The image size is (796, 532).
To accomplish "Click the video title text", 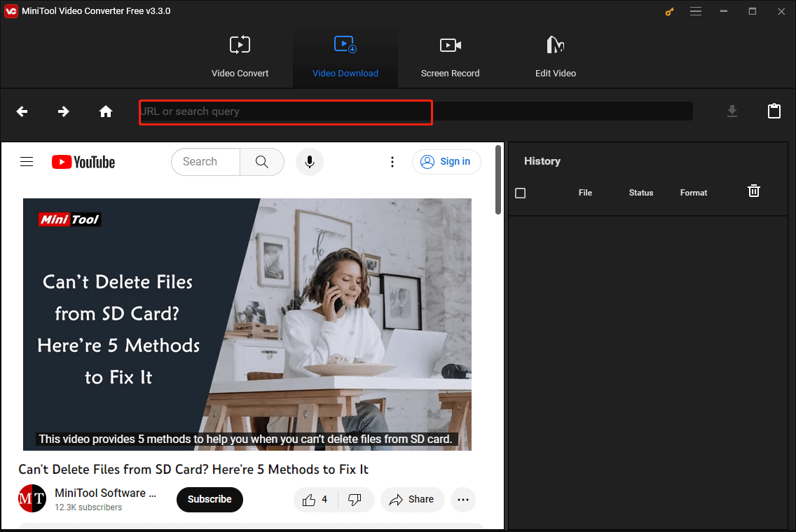I will click(x=193, y=469).
